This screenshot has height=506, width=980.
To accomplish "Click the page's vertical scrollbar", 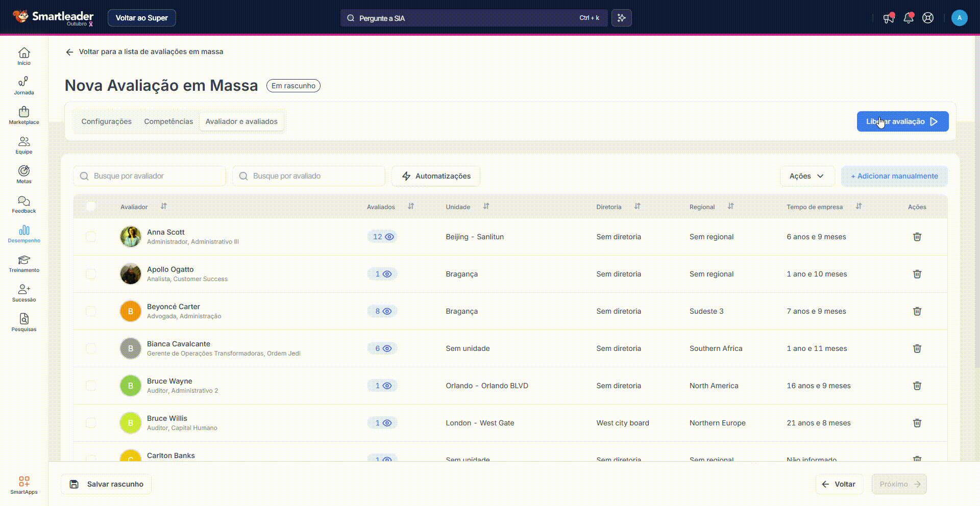I will (x=976, y=204).
